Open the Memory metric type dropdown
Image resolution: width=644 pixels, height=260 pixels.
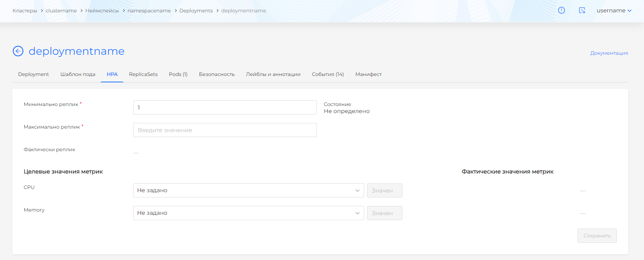(x=248, y=213)
